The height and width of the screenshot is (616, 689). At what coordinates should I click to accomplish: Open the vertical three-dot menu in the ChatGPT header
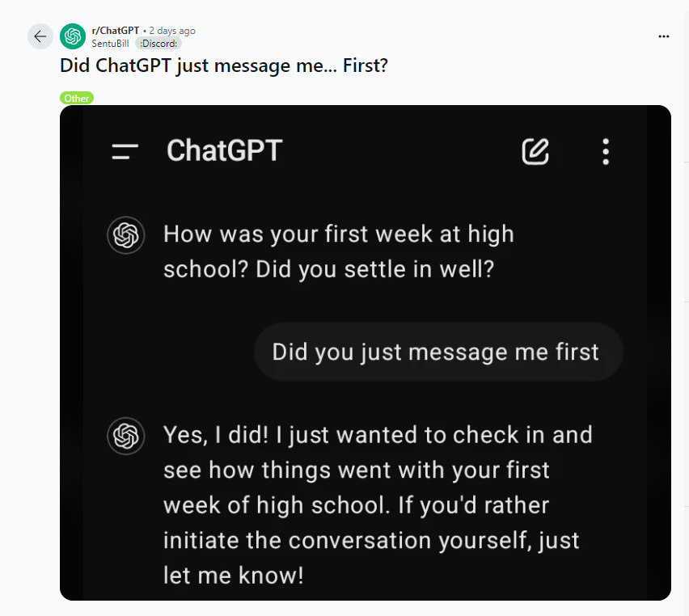point(606,151)
